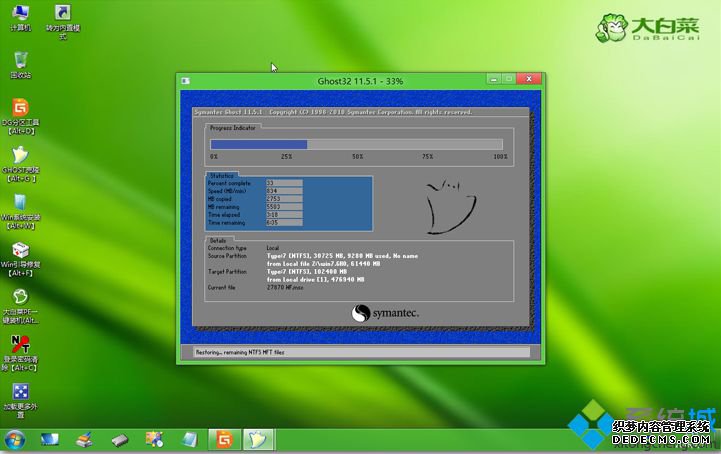Image resolution: width=721 pixels, height=454 pixels.
Task: Click the Progress Indicator group label
Action: [232, 128]
